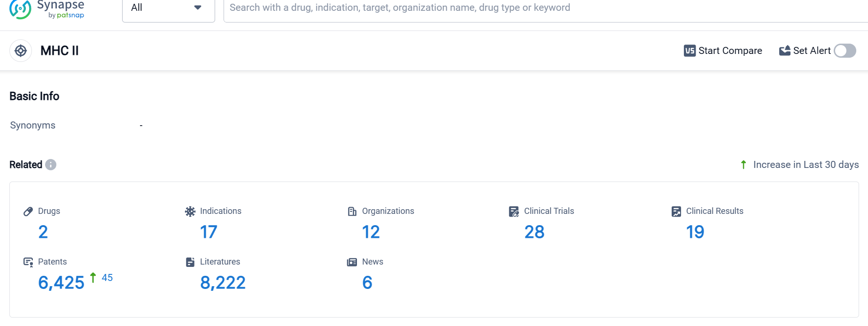Click the Literatures document icon

click(190, 262)
